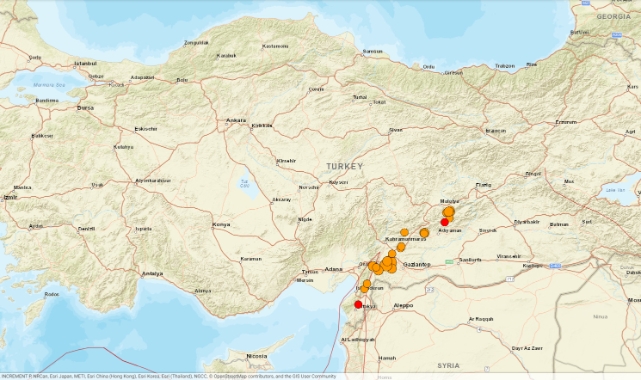
Task: Click the red earthquake marker near Antakya
Action: point(358,304)
